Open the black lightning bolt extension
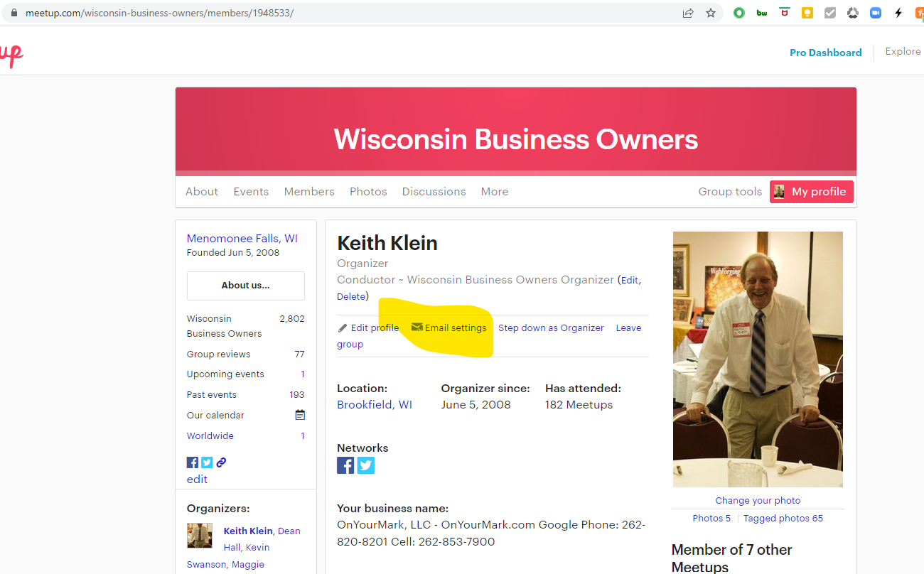 coord(898,13)
